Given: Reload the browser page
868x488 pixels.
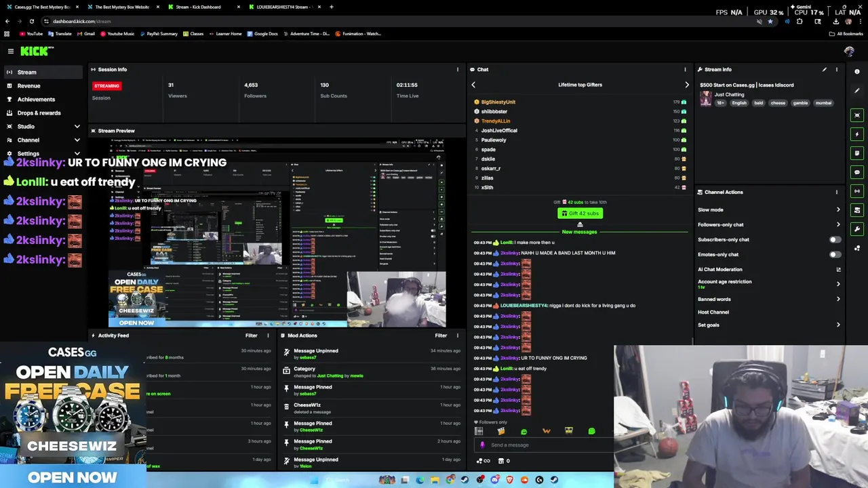Looking at the screenshot, I should coord(31,21).
